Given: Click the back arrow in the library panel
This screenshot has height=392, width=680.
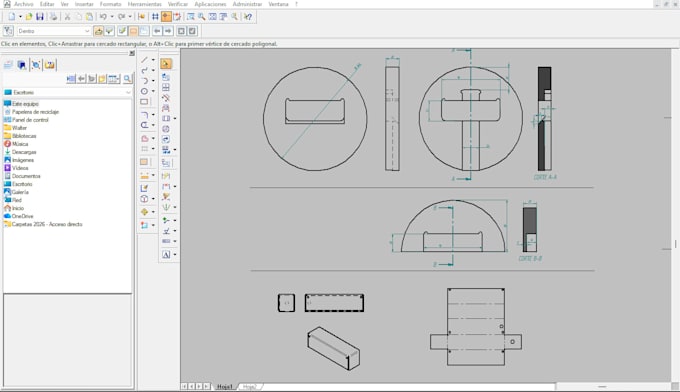Looking at the screenshot, I should [81, 78].
